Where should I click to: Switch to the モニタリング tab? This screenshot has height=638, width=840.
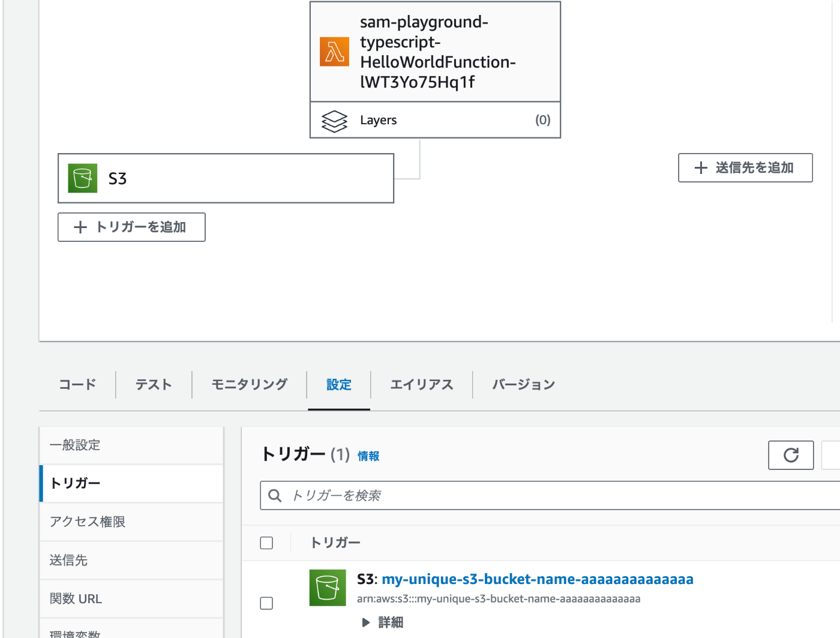(250, 385)
